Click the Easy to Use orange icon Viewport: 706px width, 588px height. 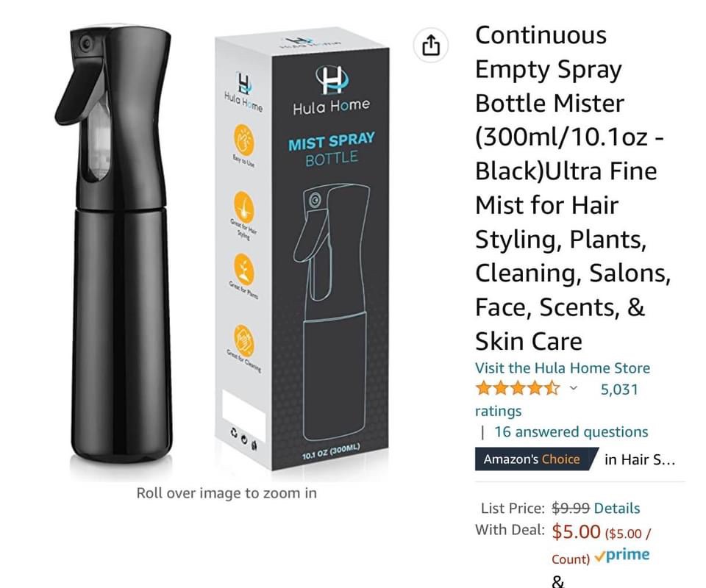pos(243,140)
